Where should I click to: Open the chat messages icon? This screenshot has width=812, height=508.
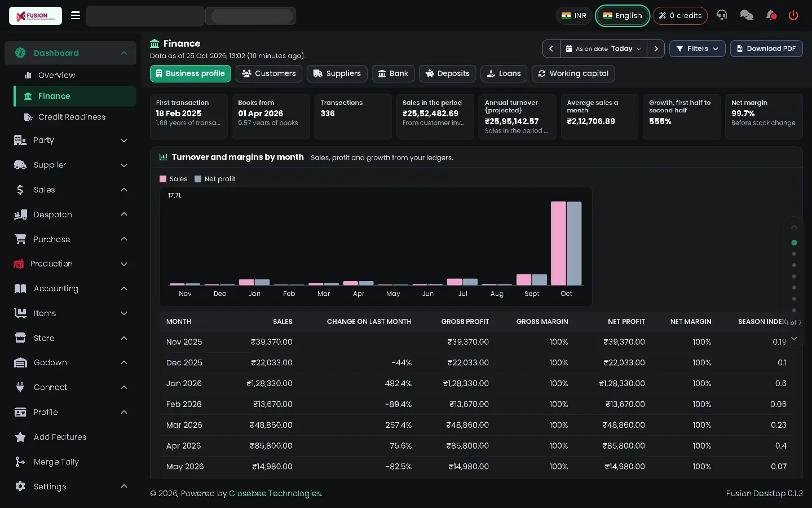[747, 15]
